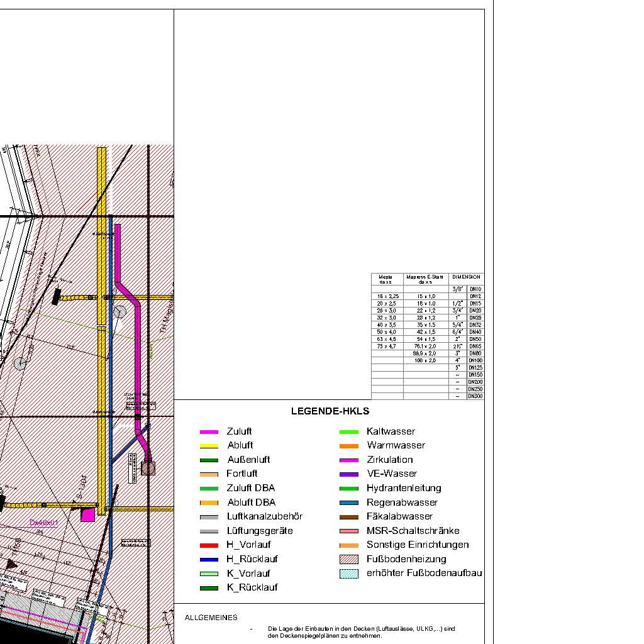Viewport: 644px width, 644px height.
Task: Click the Regenabwasser legend swatch
Action: tap(348, 502)
